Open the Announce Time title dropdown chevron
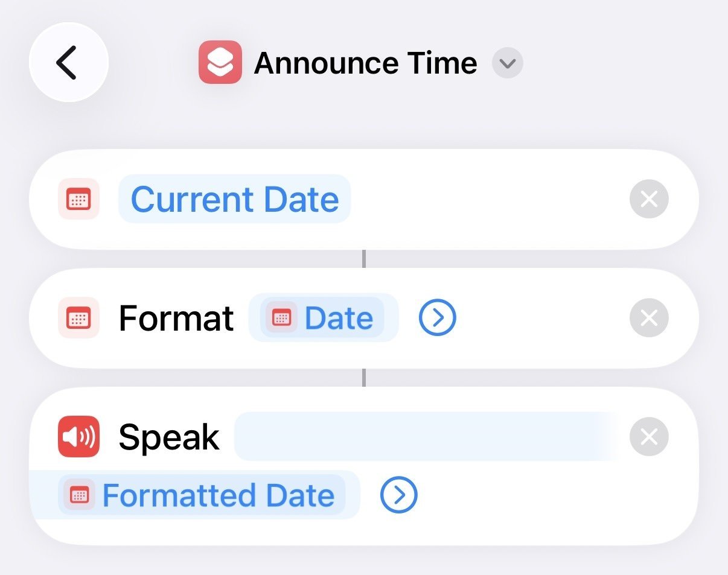 (507, 63)
